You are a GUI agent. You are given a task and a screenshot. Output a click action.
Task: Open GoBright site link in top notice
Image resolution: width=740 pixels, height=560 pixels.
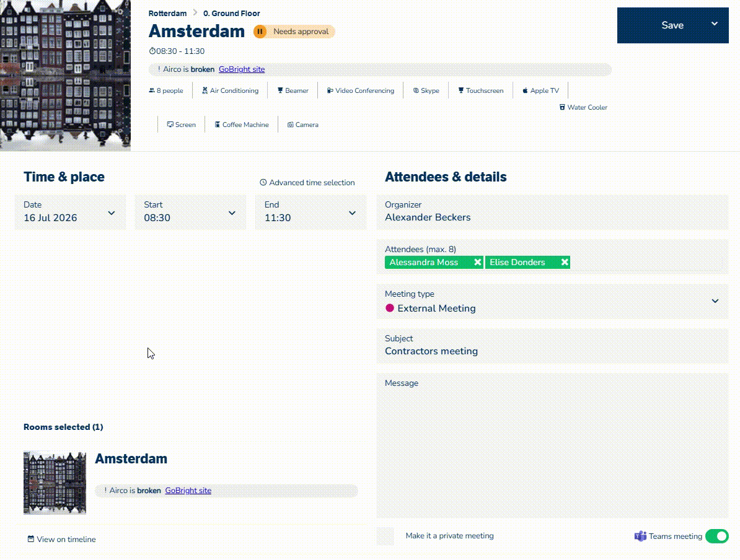point(242,69)
